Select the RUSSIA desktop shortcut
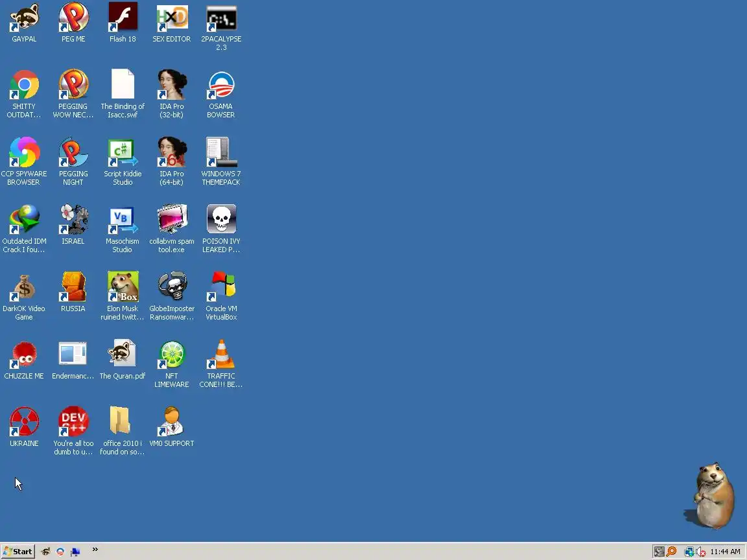Viewport: 747px width, 560px height. pyautogui.click(x=73, y=287)
